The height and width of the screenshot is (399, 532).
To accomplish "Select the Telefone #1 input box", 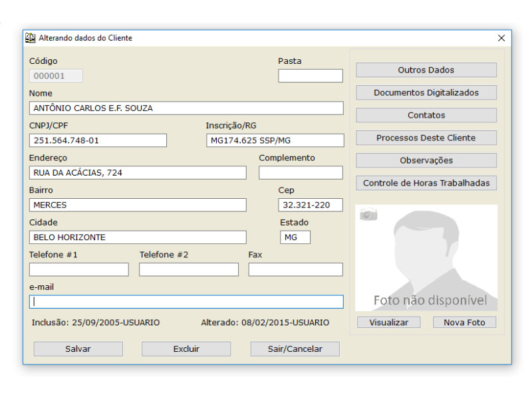I will point(78,269).
